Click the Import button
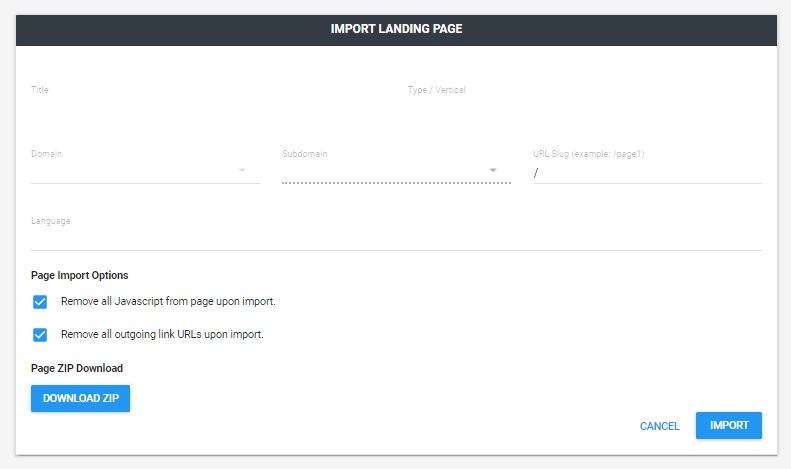 (729, 426)
